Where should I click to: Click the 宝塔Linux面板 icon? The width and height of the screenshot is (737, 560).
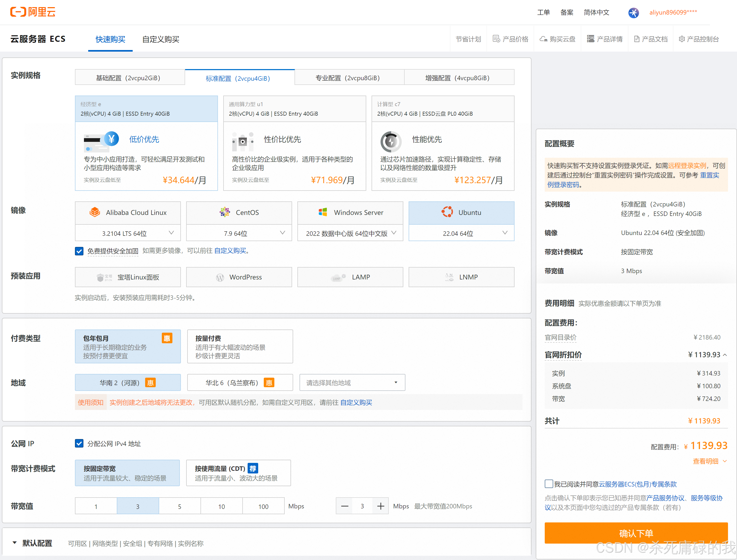pos(104,277)
